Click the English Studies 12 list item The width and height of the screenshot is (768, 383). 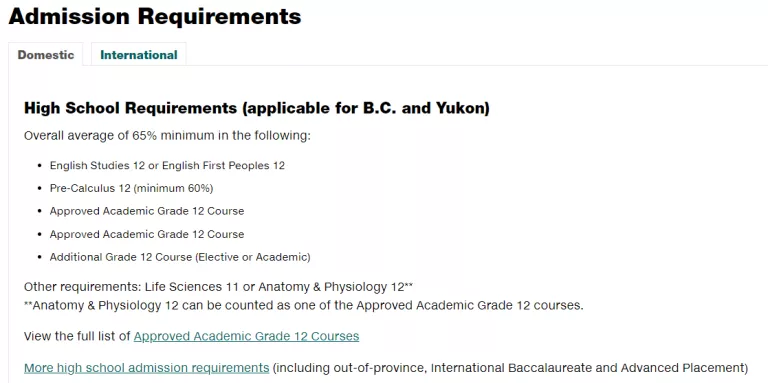coord(167,166)
